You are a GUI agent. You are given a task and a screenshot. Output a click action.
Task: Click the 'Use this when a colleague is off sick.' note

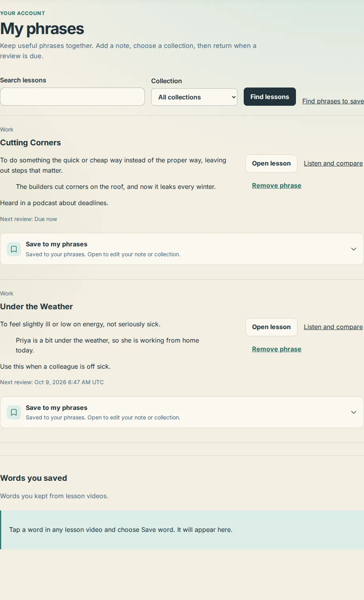point(55,366)
